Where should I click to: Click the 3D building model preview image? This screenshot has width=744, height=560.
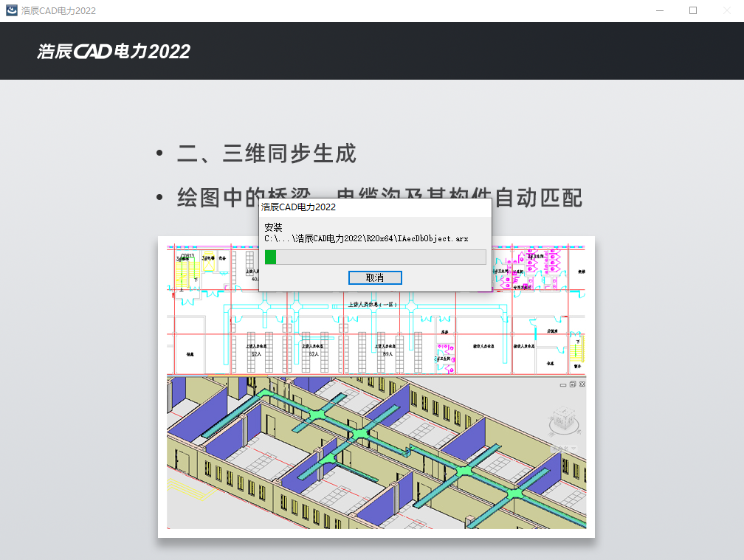coord(376,453)
